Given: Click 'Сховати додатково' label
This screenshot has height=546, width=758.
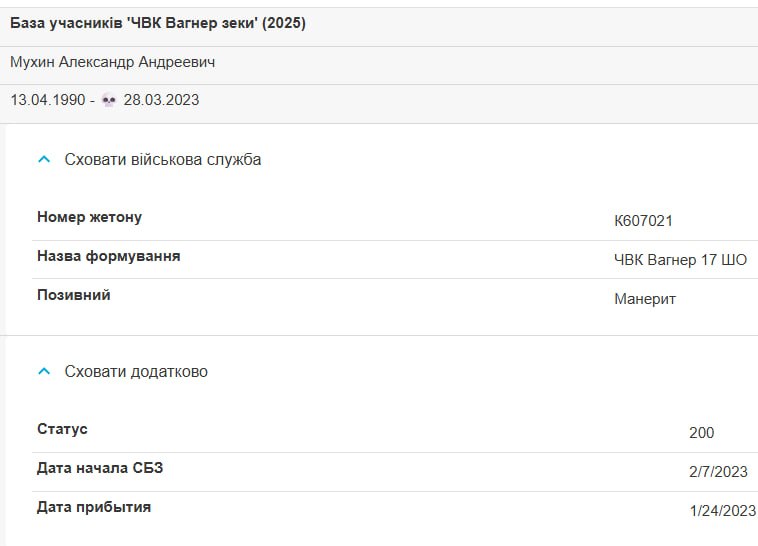Looking at the screenshot, I should [x=136, y=371].
